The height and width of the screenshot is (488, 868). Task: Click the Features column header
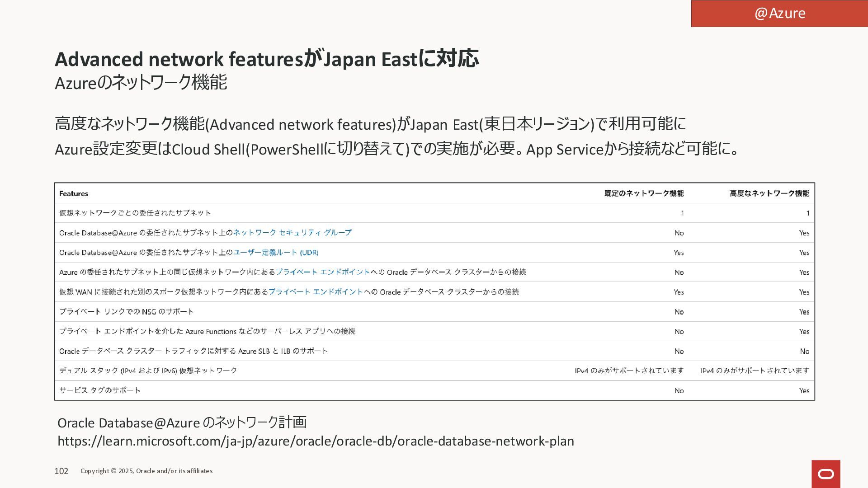point(74,193)
